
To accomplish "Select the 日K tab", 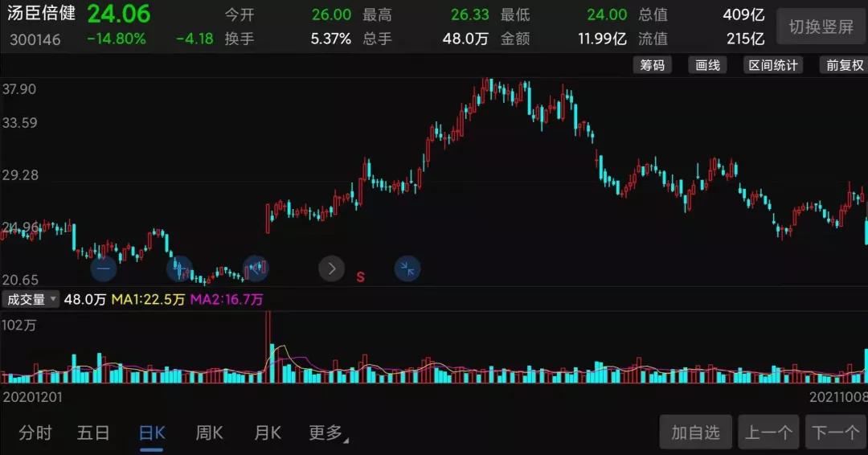I will (152, 432).
